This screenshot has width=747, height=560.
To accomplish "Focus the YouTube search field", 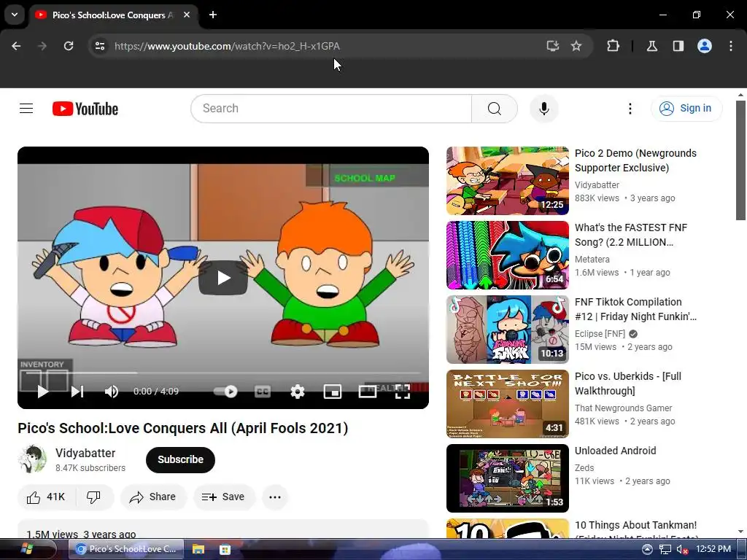I will click(x=331, y=109).
